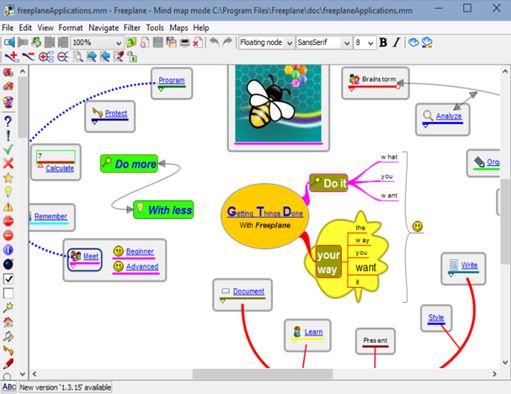Click the Redo arrow icon
The width and height of the screenshot is (511, 394).
(227, 42)
